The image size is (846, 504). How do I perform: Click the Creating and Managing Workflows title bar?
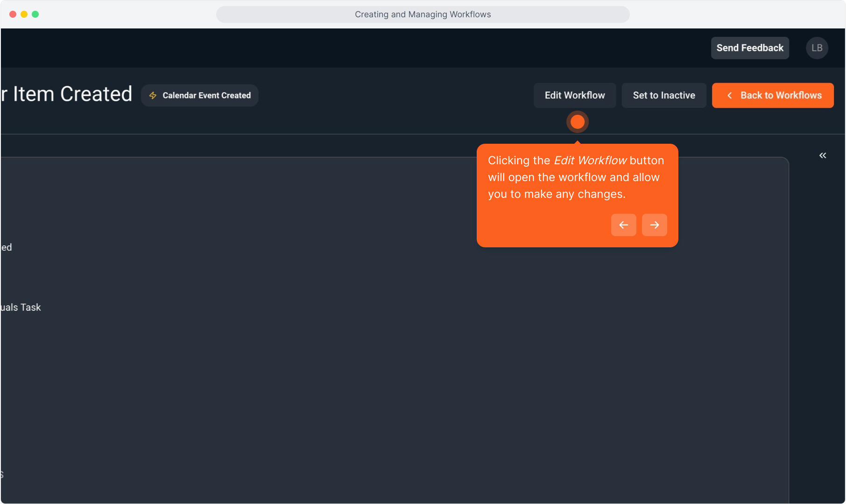pos(423,14)
